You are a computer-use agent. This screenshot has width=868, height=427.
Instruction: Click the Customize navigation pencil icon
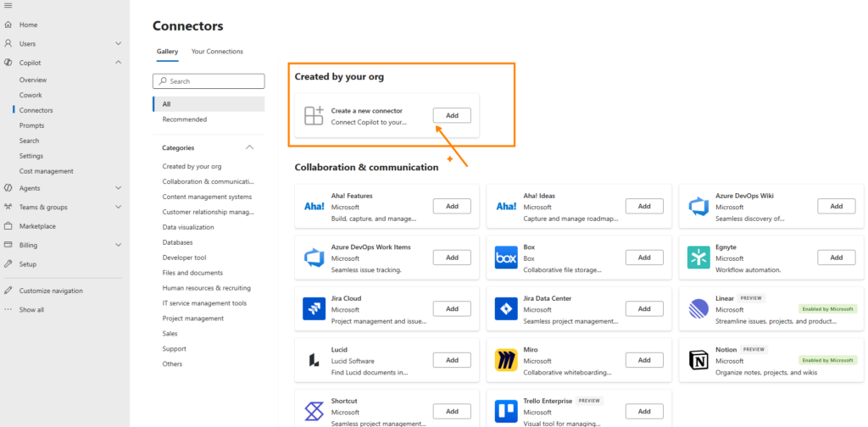(8, 291)
